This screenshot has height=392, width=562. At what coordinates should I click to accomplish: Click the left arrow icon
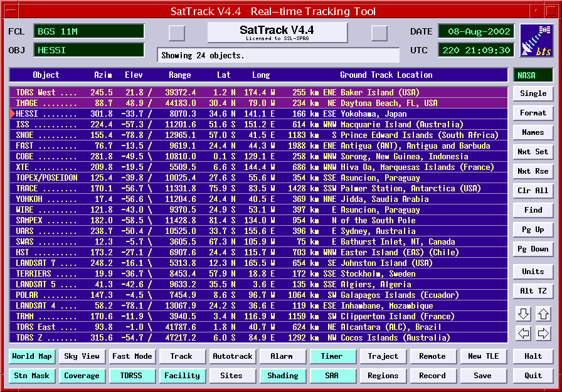(523, 333)
